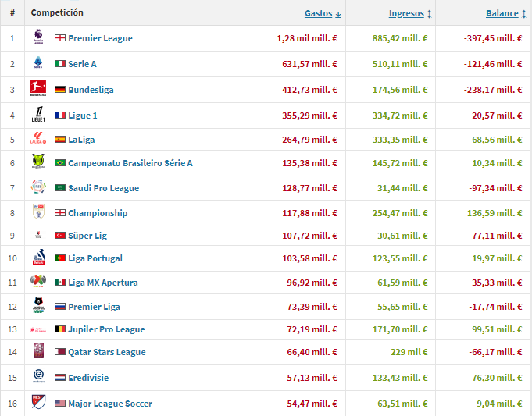
Task: Select Bundesliga's -238,17 mill. € balance
Action: [x=493, y=90]
